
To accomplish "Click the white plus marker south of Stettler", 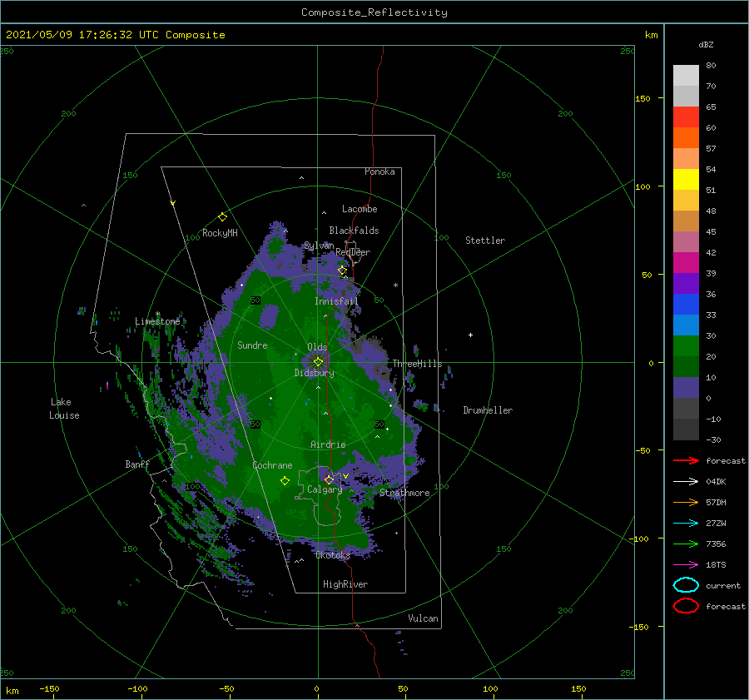I will pyautogui.click(x=470, y=335).
